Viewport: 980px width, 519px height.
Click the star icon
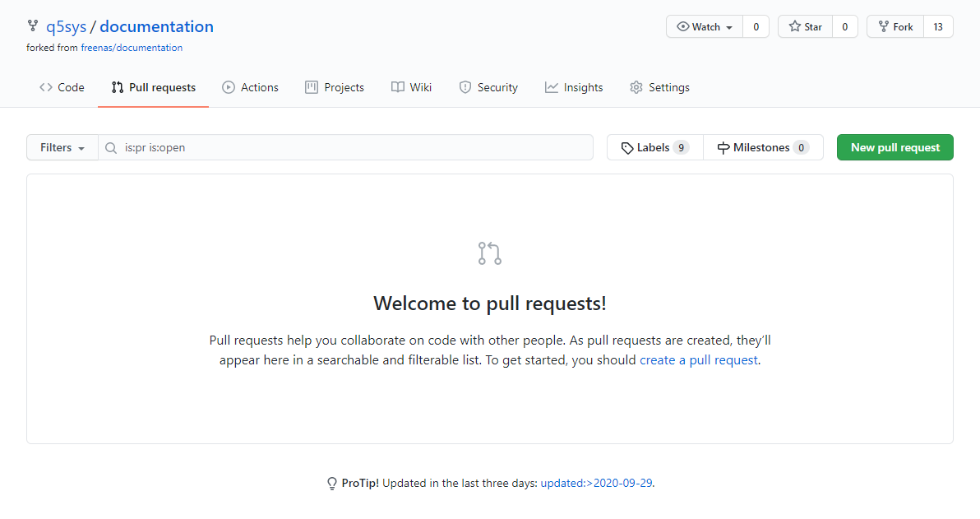(x=795, y=27)
